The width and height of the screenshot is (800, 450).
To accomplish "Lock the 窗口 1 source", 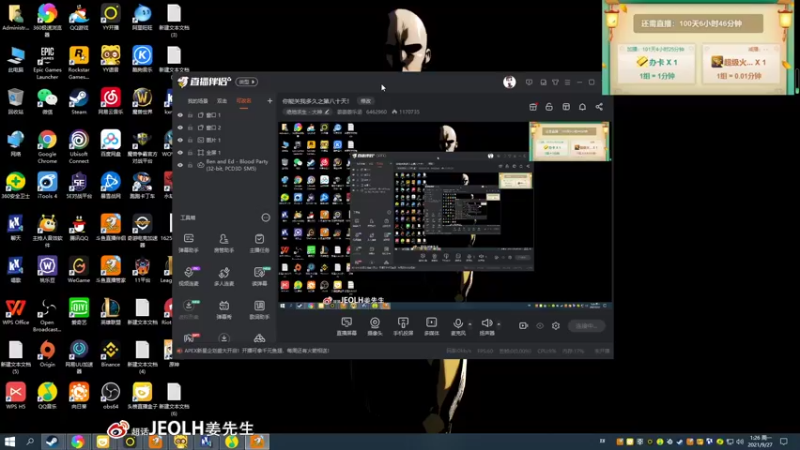I will pos(190,115).
